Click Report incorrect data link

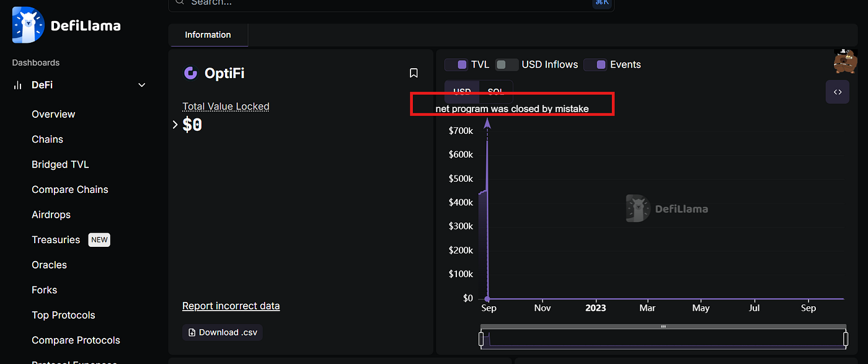(x=231, y=306)
